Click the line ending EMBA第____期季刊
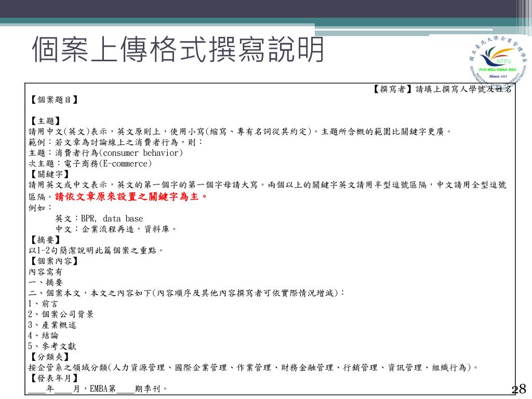 click(98, 389)
